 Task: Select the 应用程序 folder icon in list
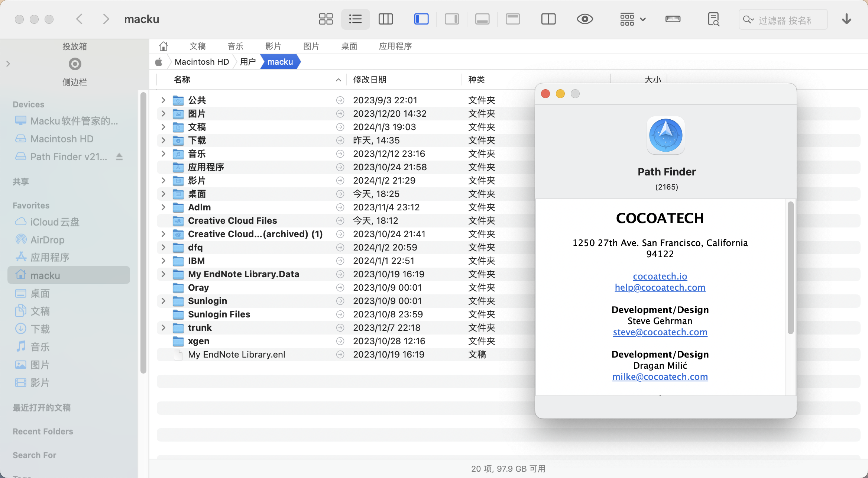click(x=178, y=167)
